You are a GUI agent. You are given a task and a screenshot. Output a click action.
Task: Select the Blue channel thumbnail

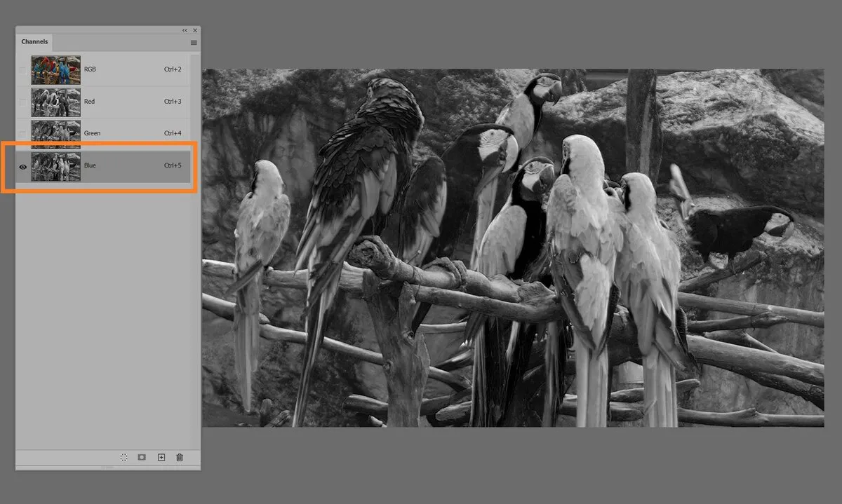coord(55,166)
